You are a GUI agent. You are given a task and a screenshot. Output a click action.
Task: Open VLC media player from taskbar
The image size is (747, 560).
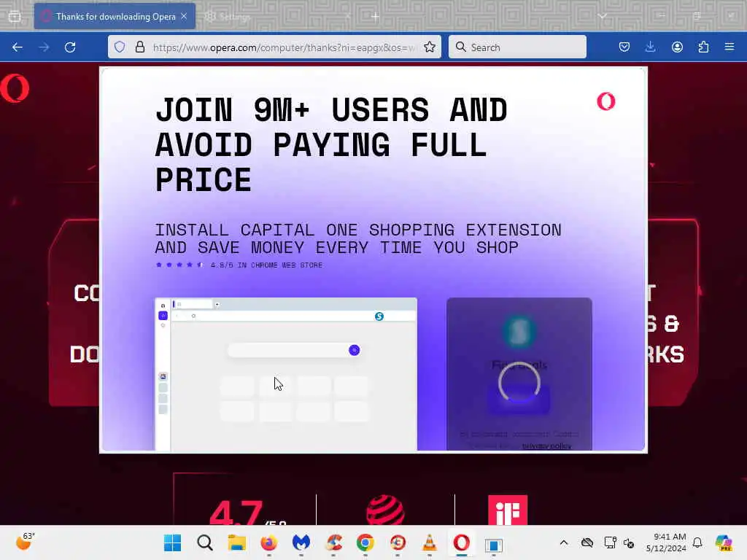point(430,542)
